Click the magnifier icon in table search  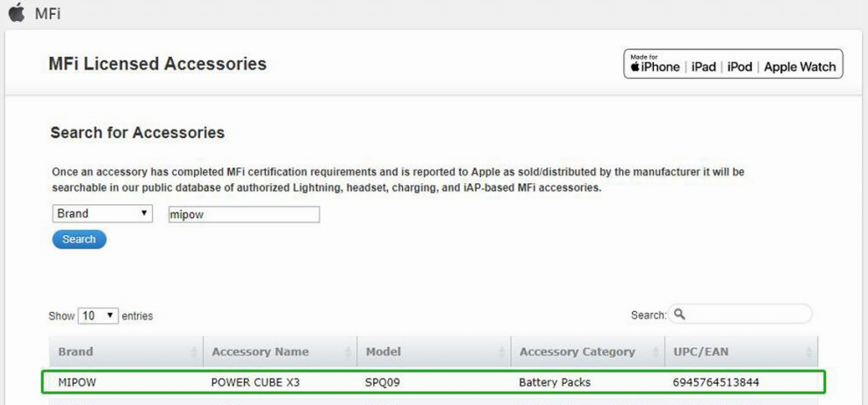pyautogui.click(x=680, y=314)
